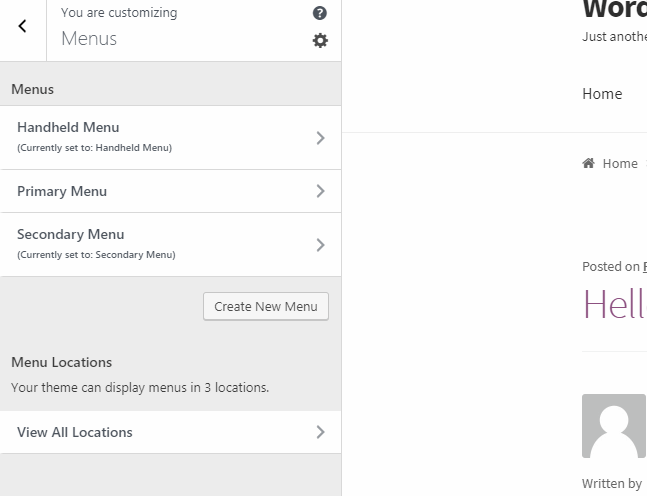Expand the Secondary Menu chevron
The height and width of the screenshot is (496, 647).
click(x=321, y=245)
